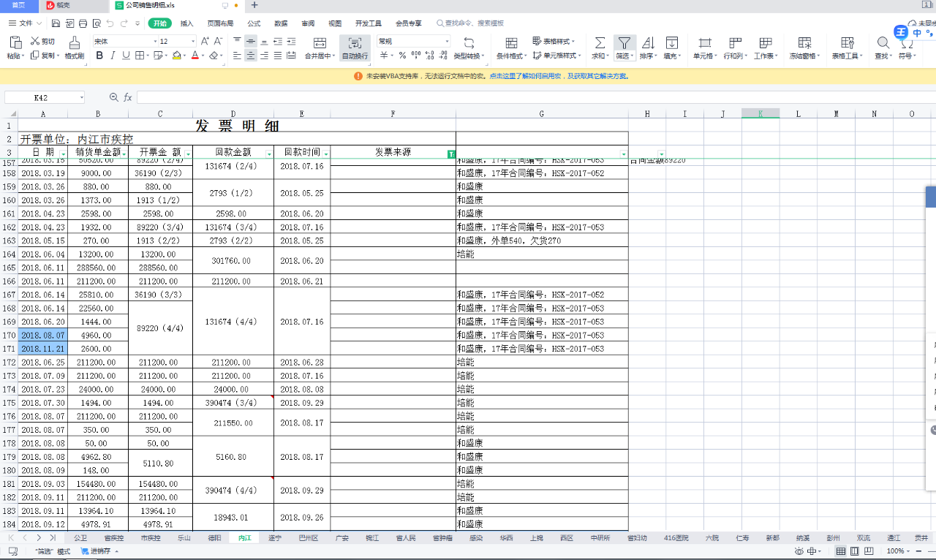Viewport: 936px width, 560px height.
Task: Toggle Underline formatting
Action: (126, 56)
